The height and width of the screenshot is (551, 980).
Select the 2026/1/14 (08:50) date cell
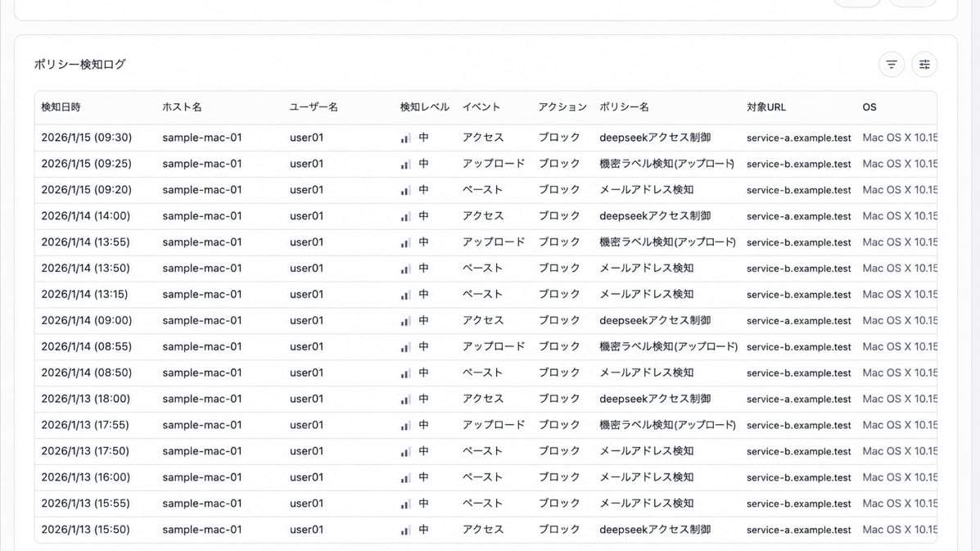coord(86,373)
